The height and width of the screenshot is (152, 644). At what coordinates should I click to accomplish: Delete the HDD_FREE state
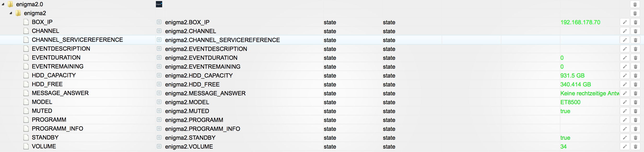[x=636, y=84]
